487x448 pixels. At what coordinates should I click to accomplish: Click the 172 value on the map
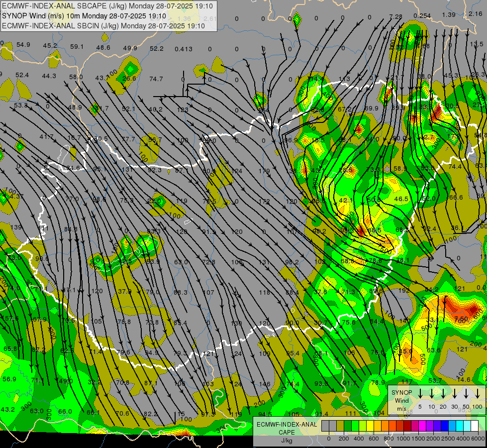pyautogui.click(x=264, y=201)
